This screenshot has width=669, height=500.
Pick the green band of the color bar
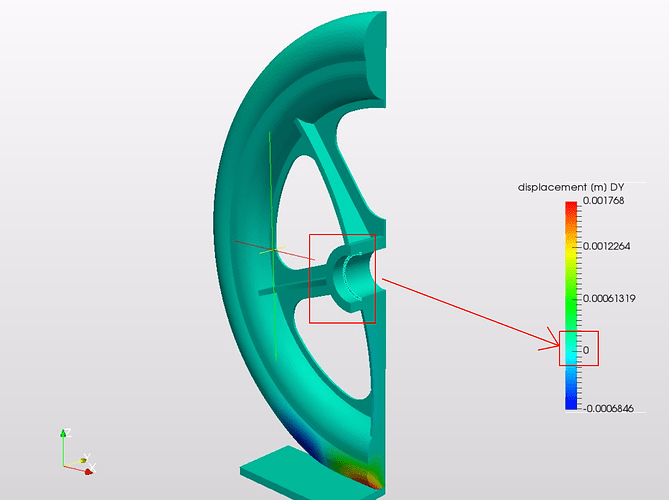pos(571,299)
